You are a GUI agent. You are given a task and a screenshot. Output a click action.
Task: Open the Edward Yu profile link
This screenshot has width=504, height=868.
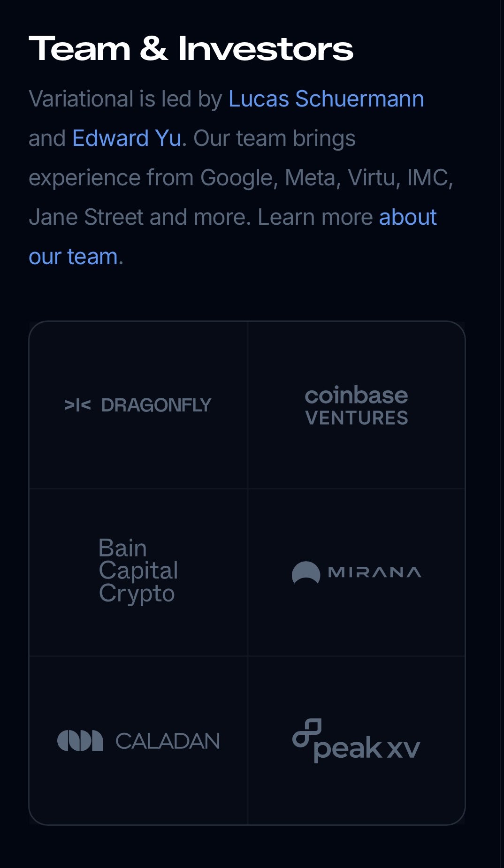point(127,138)
